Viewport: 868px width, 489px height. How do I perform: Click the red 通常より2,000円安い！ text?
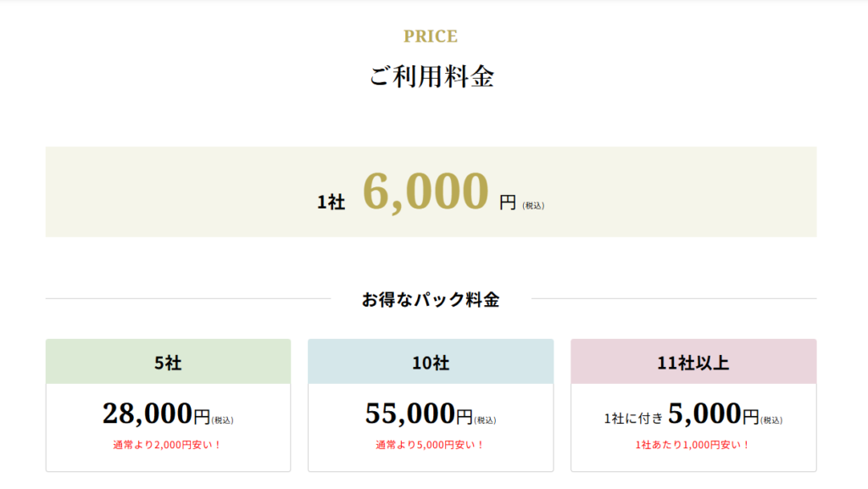click(x=168, y=444)
